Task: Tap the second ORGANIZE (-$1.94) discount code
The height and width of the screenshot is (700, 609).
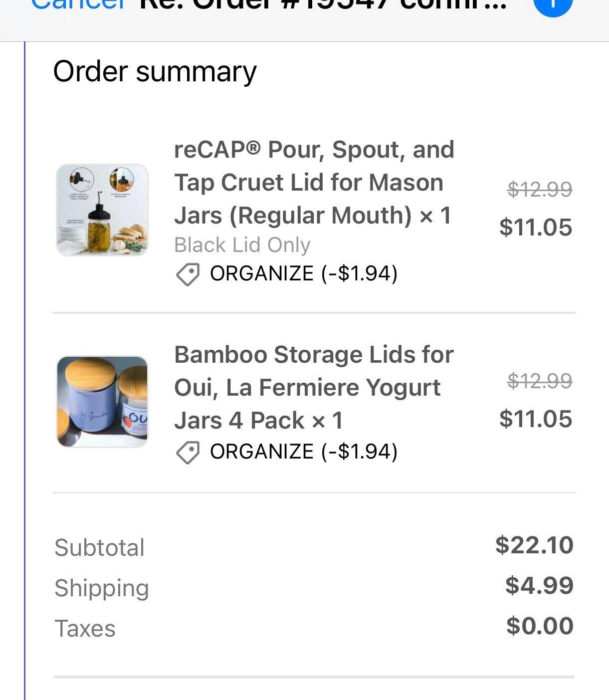Action: pyautogui.click(x=303, y=452)
